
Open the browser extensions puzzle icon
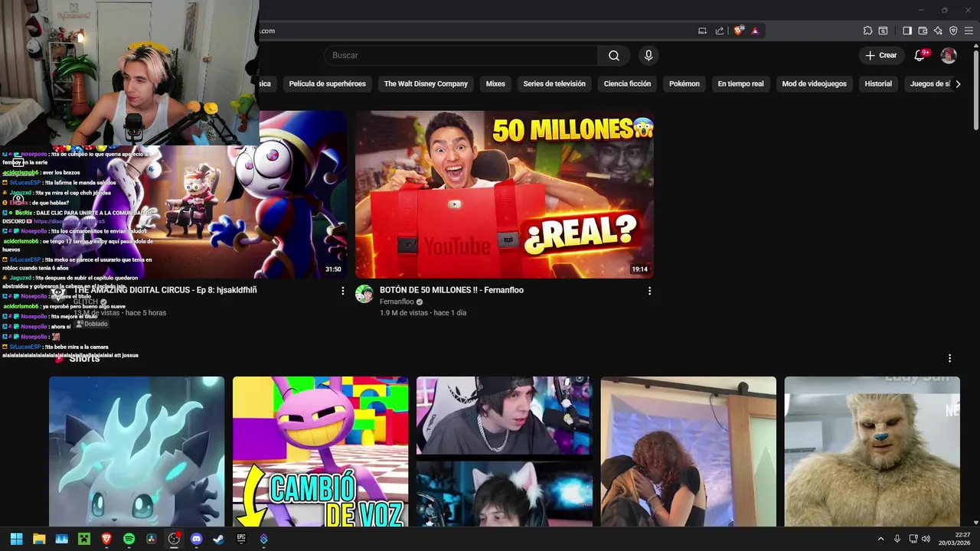coord(867,31)
